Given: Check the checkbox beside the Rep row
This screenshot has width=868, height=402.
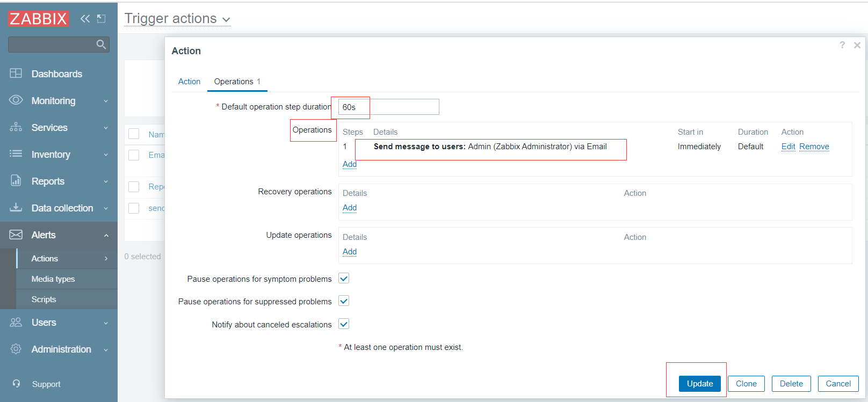Looking at the screenshot, I should point(134,186).
